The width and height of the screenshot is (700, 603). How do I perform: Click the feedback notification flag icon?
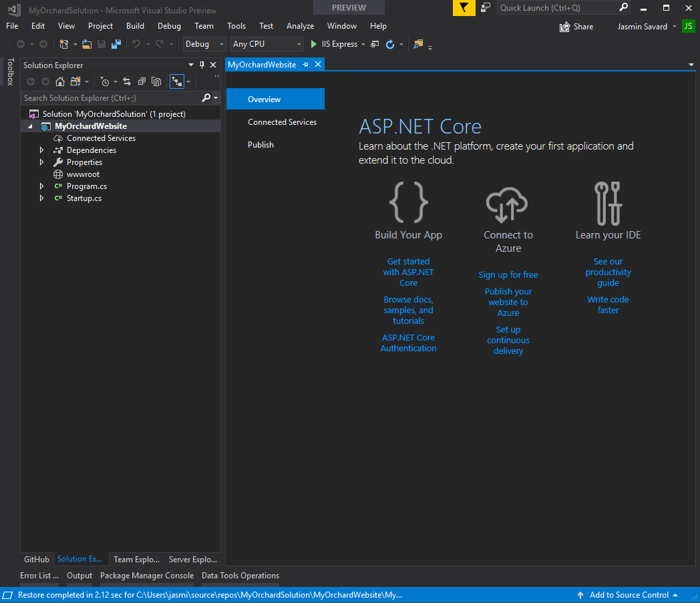pyautogui.click(x=464, y=7)
